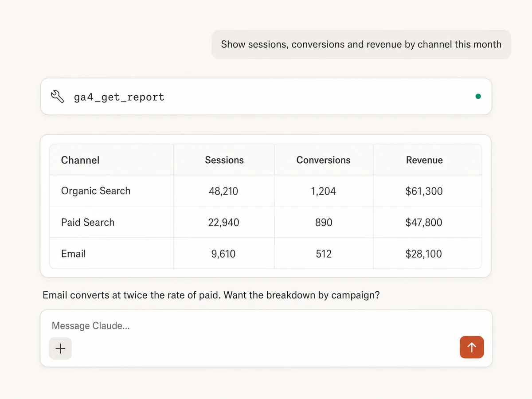Click the 9,610 sessions cell
This screenshot has height=399, width=532.
(x=224, y=254)
